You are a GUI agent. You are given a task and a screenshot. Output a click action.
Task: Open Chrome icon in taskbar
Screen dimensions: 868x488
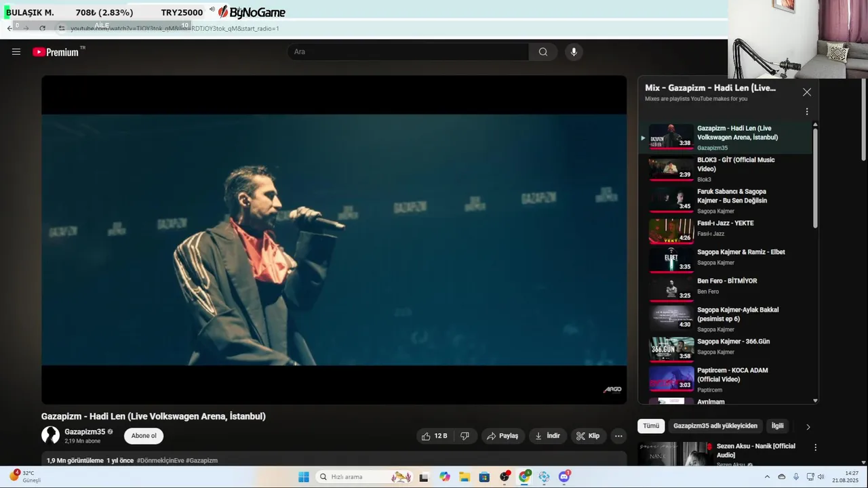coord(524,477)
